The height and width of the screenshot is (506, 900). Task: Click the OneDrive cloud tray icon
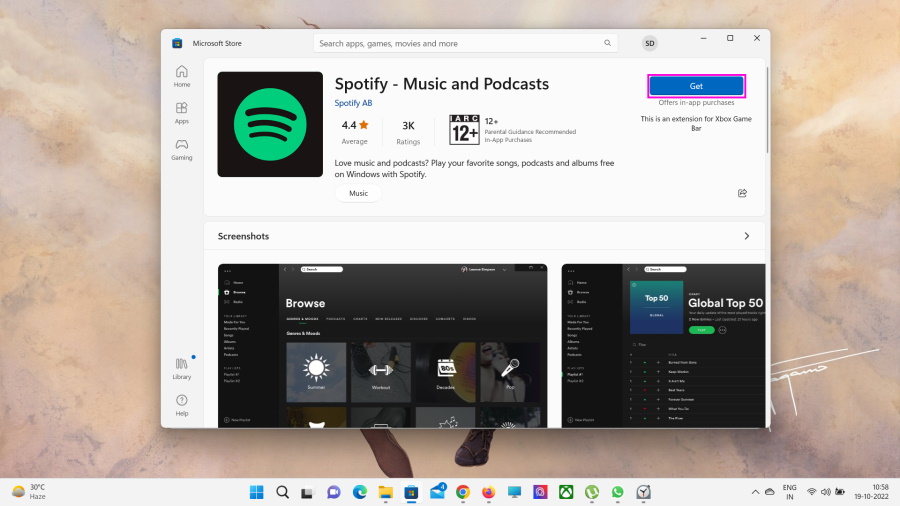770,492
